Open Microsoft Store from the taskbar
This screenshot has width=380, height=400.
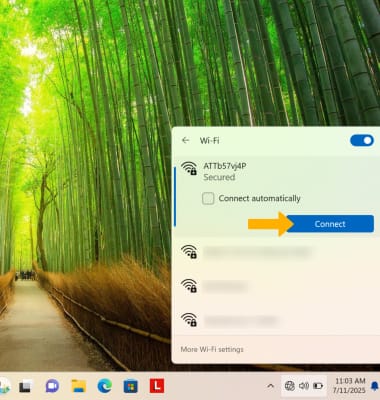tap(131, 387)
